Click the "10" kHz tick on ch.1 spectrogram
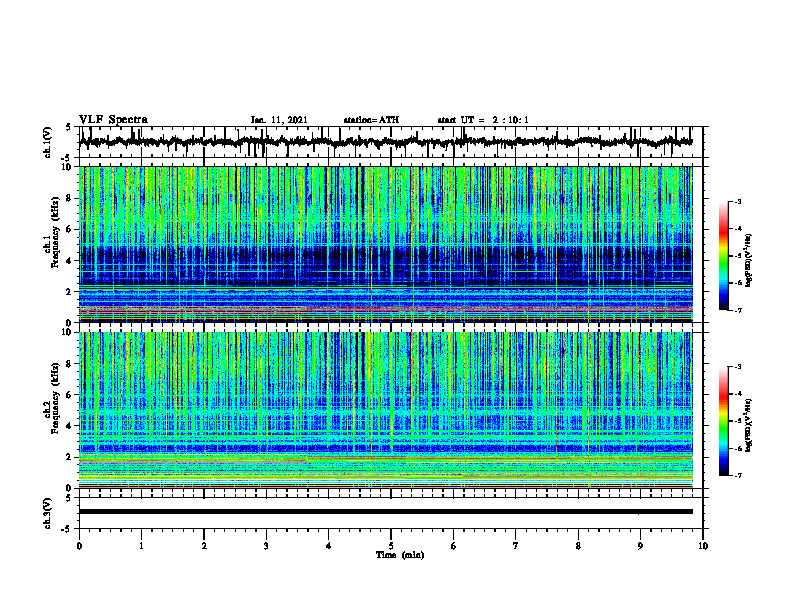The height and width of the screenshot is (612, 792). click(68, 167)
